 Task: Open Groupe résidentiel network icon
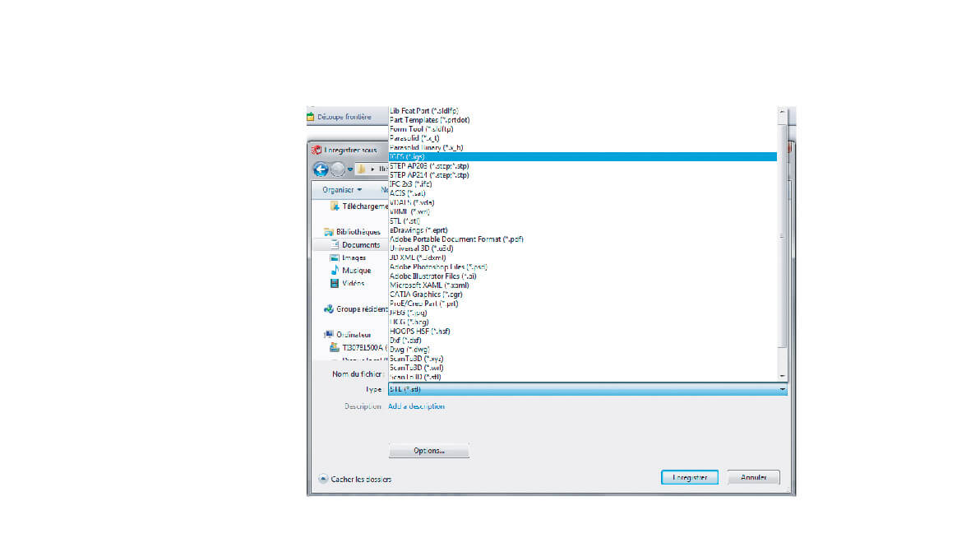(x=329, y=309)
